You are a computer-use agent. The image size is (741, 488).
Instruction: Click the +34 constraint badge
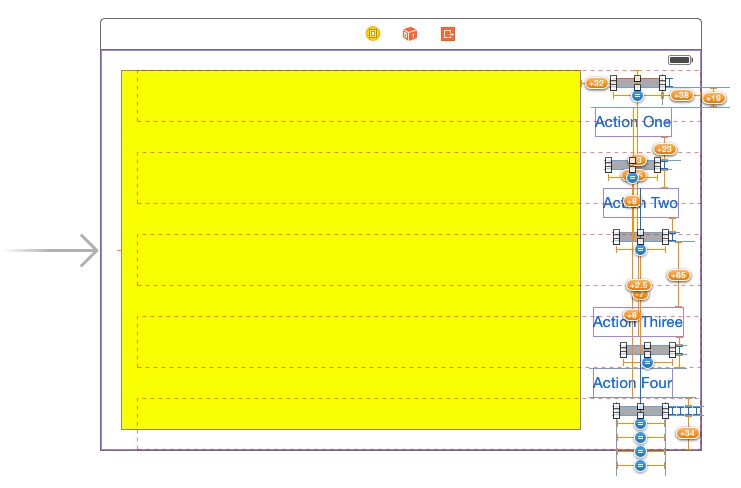687,433
